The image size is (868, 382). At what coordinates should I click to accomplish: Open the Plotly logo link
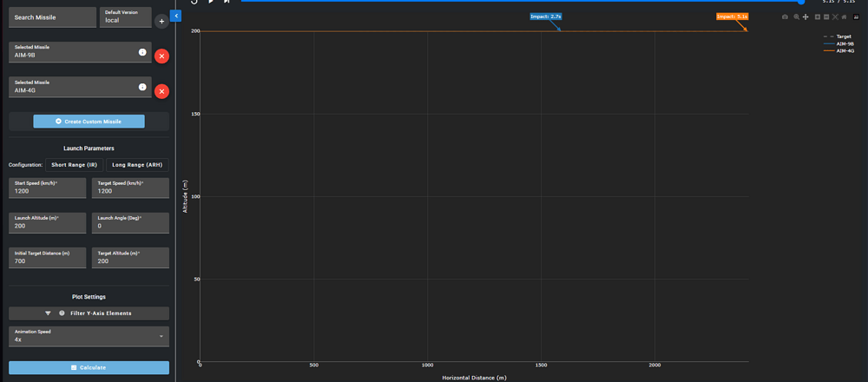[857, 17]
